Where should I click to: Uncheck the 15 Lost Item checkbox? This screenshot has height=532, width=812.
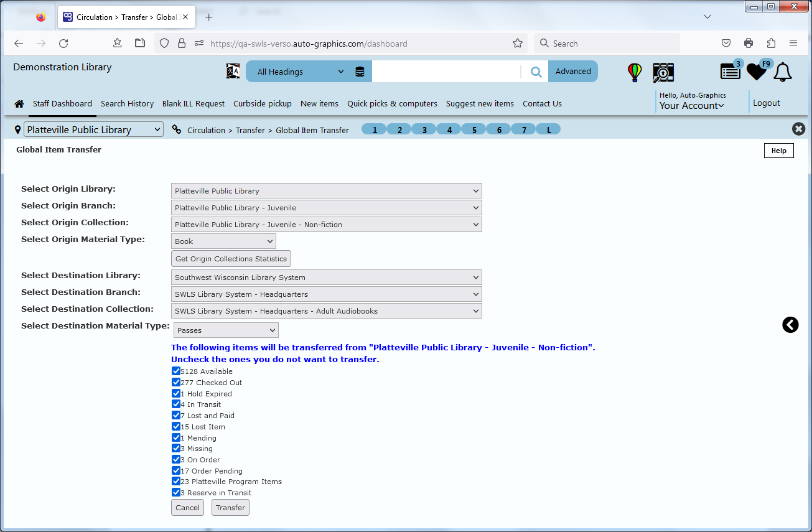pyautogui.click(x=176, y=427)
